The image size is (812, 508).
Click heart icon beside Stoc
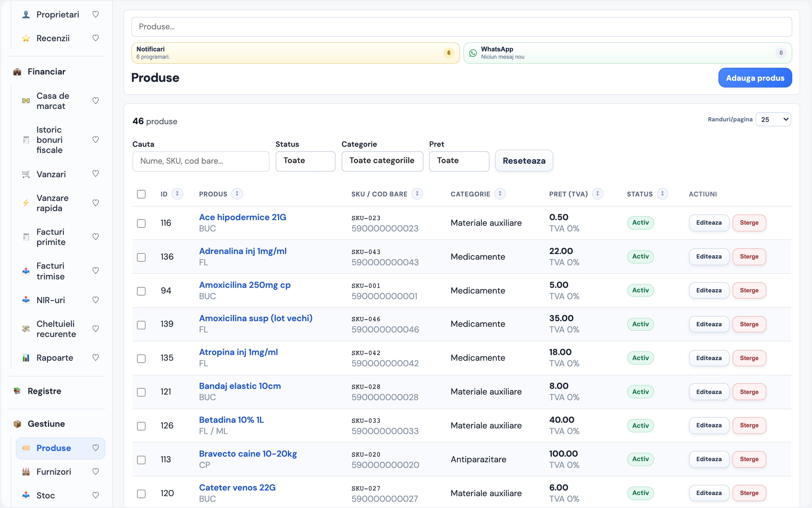[96, 495]
